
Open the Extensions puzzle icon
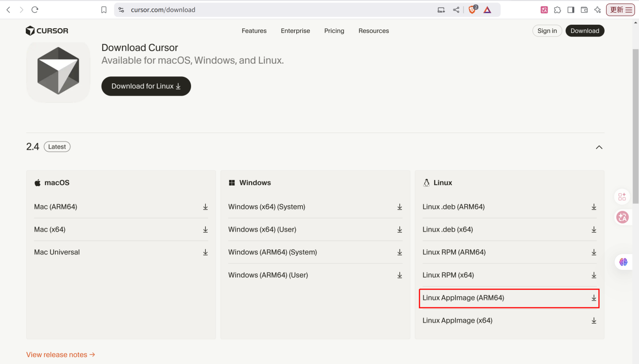coord(558,10)
